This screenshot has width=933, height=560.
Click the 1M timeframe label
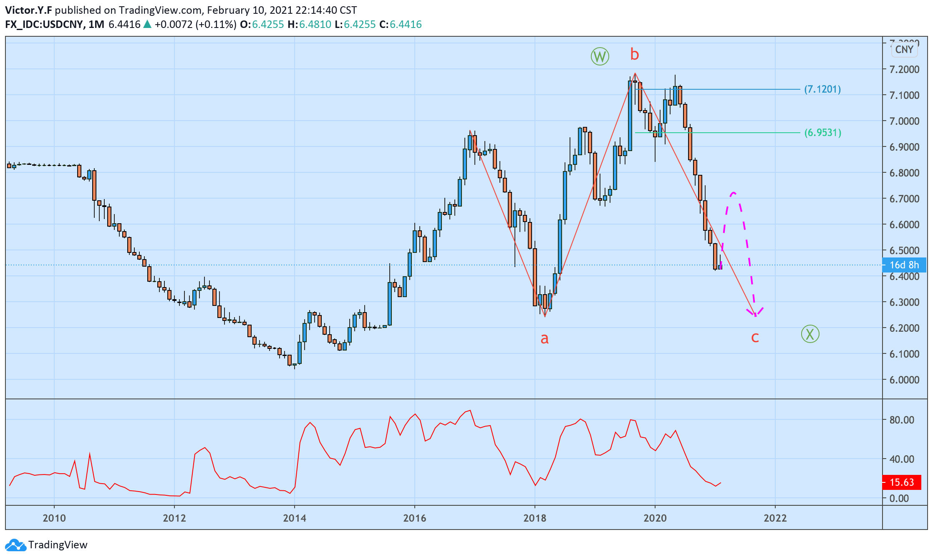click(x=96, y=24)
